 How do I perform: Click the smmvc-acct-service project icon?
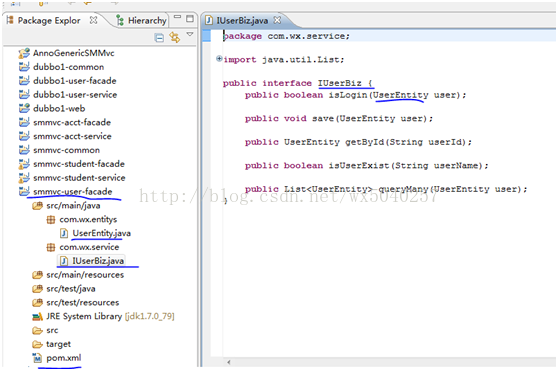point(24,136)
